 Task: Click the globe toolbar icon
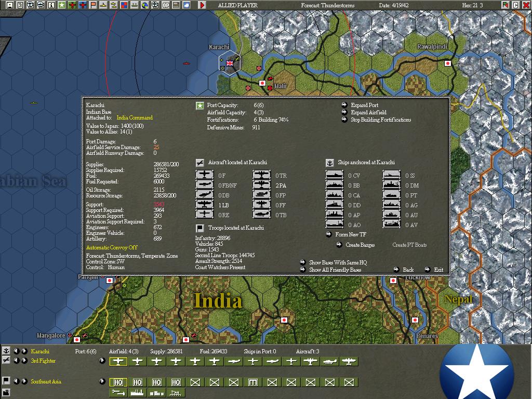point(145,5)
